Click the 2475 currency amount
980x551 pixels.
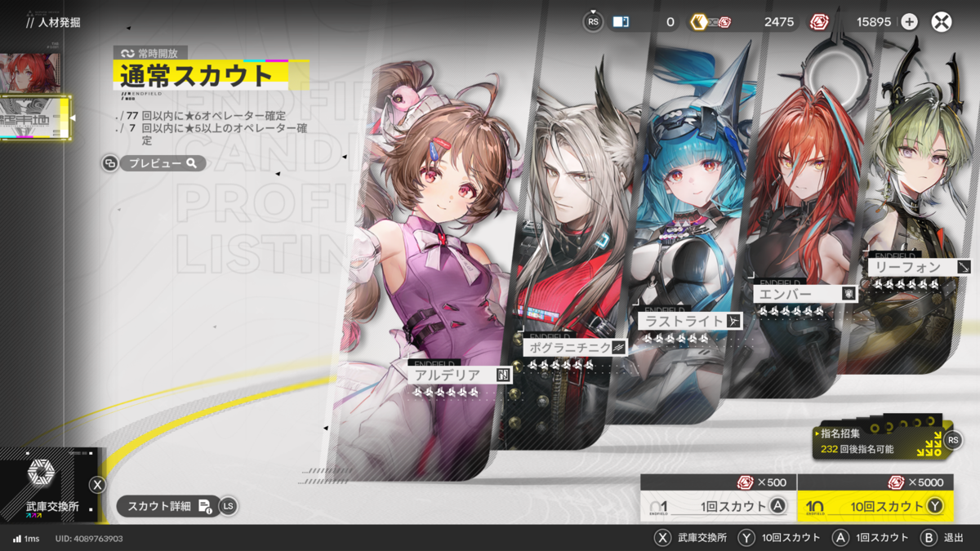click(x=779, y=22)
